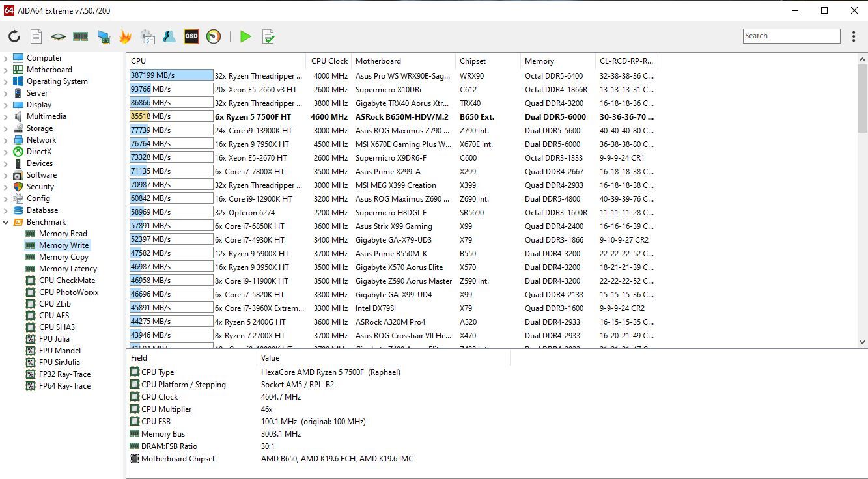
Task: Toggle the OSD panel toolbar icon
Action: pos(191,36)
